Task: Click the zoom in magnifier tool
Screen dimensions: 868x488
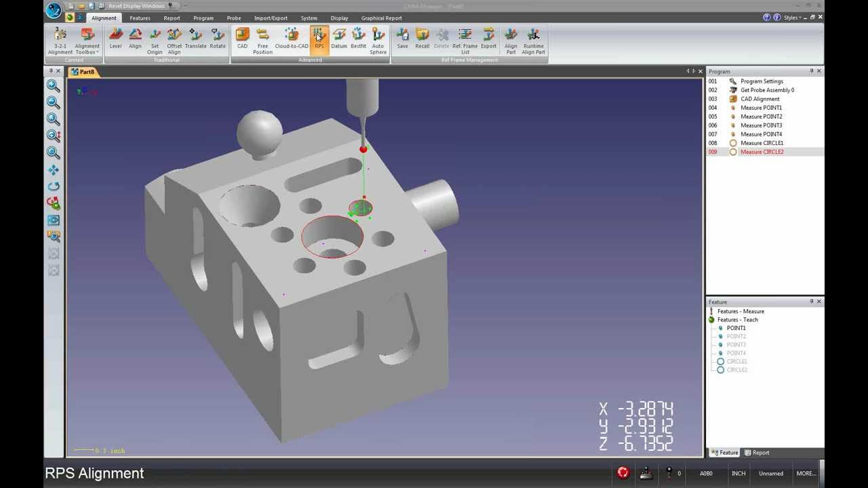Action: (54, 85)
